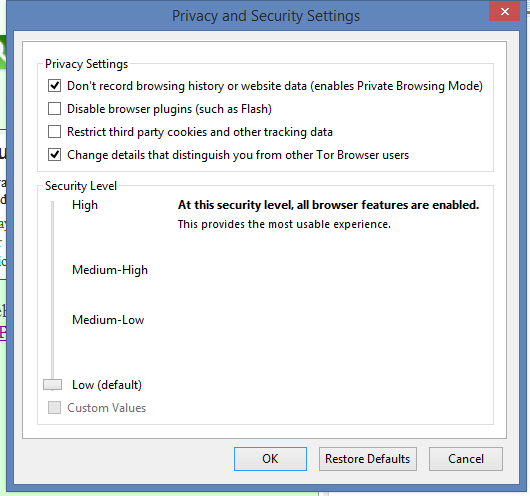Check Restrict third party cookies option
The image size is (530, 496).
point(54,132)
